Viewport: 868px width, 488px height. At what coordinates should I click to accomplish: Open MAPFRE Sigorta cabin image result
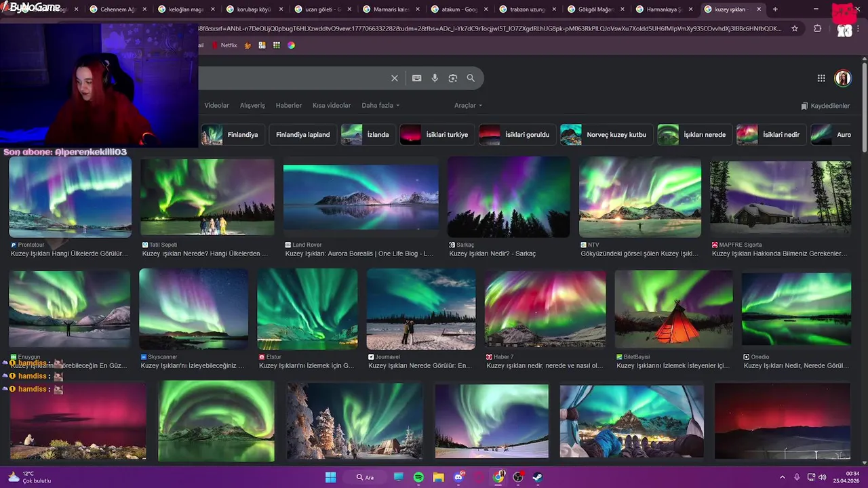tap(781, 197)
